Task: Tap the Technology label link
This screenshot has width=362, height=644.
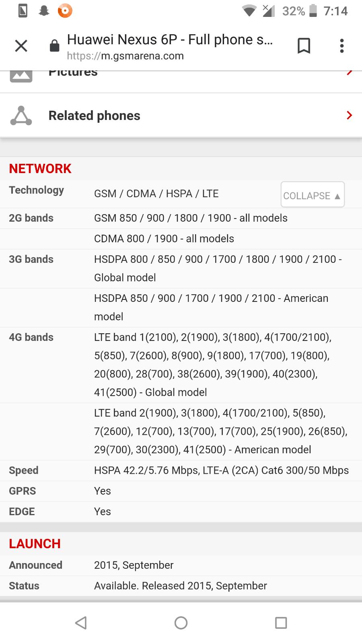Action: [x=36, y=190]
